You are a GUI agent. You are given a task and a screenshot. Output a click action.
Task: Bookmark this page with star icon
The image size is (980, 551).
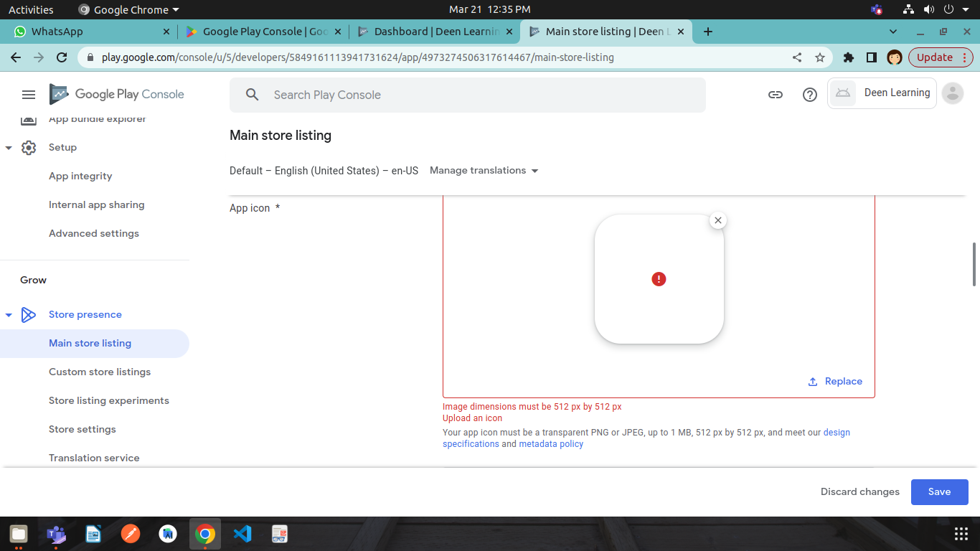820,57
